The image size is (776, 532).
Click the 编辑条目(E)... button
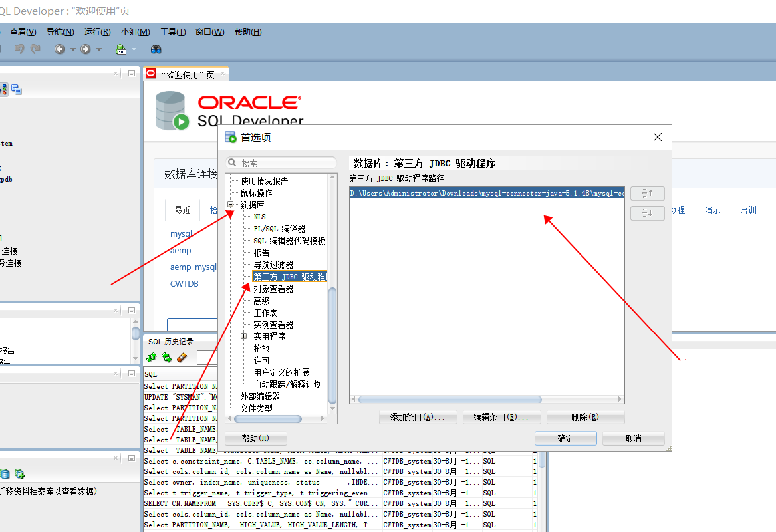pos(501,417)
